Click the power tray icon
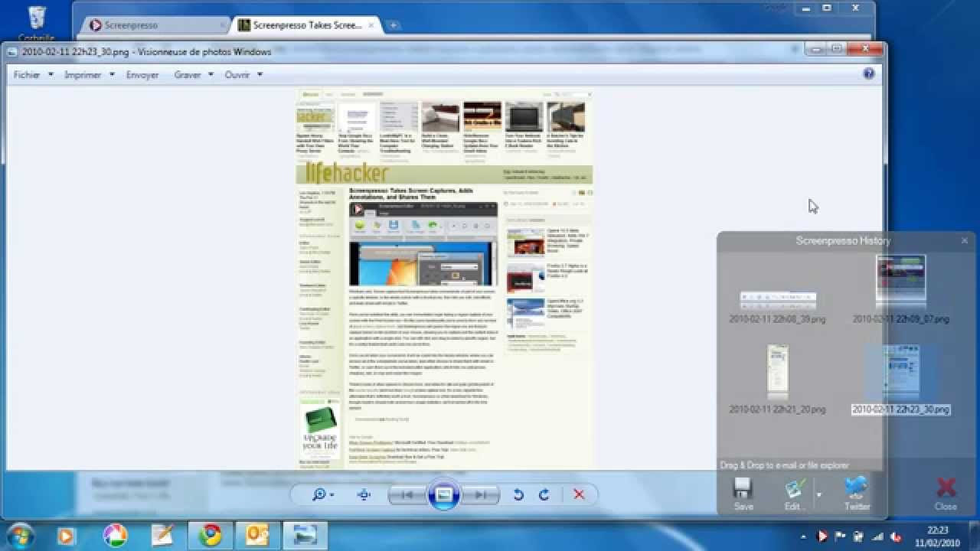 pos(859,536)
